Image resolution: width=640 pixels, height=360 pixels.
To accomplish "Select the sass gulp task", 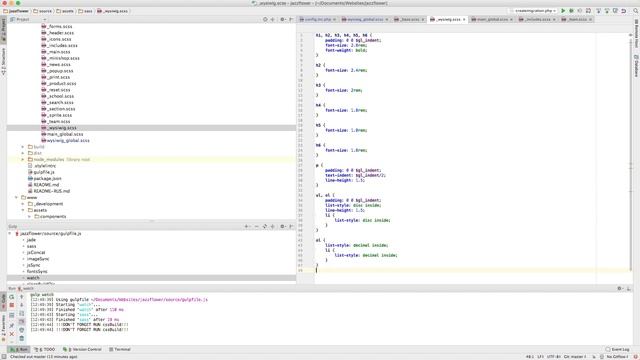I will (31, 246).
